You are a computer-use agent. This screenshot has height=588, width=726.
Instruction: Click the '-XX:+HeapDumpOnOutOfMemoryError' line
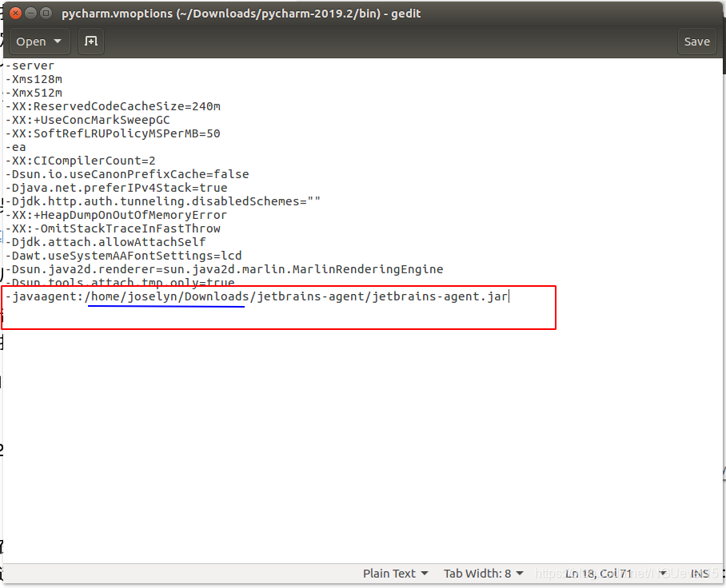coord(116,215)
